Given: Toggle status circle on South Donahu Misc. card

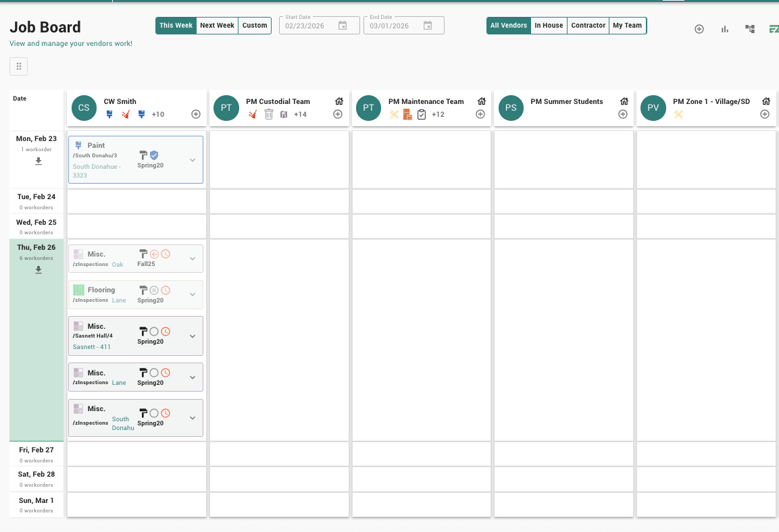Looking at the screenshot, I should click(154, 413).
